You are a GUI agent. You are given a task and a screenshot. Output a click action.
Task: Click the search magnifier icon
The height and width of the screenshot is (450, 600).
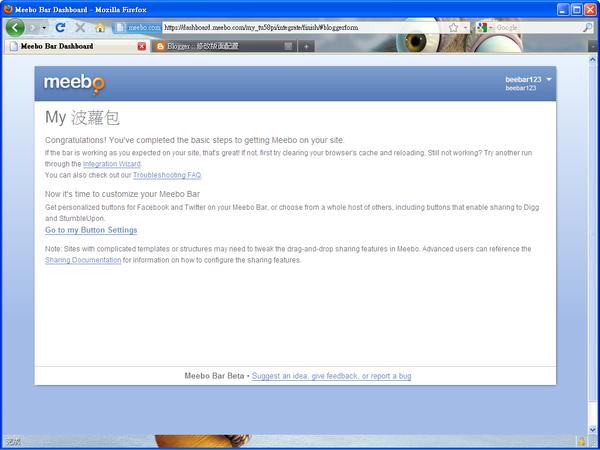[x=587, y=28]
